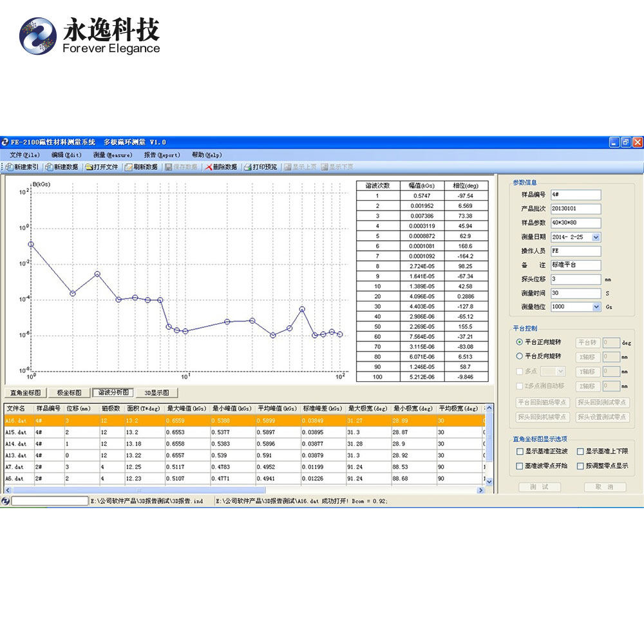The width and height of the screenshot is (644, 644).
Task: Click the 新建数据 toolbar icon
Action: pos(49,167)
